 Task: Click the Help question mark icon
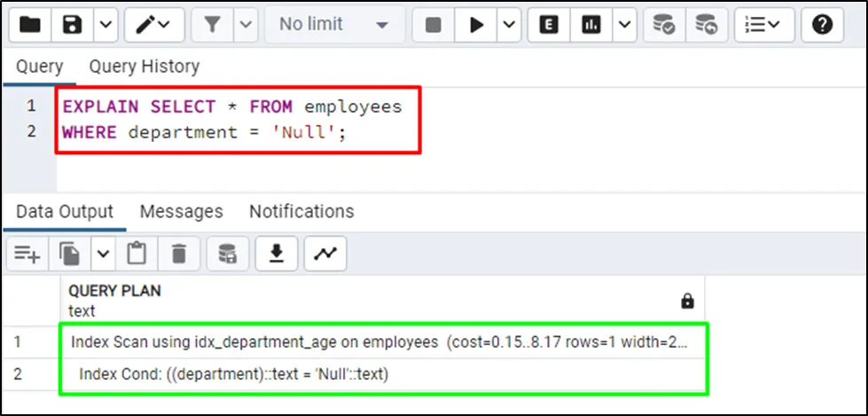tap(822, 25)
